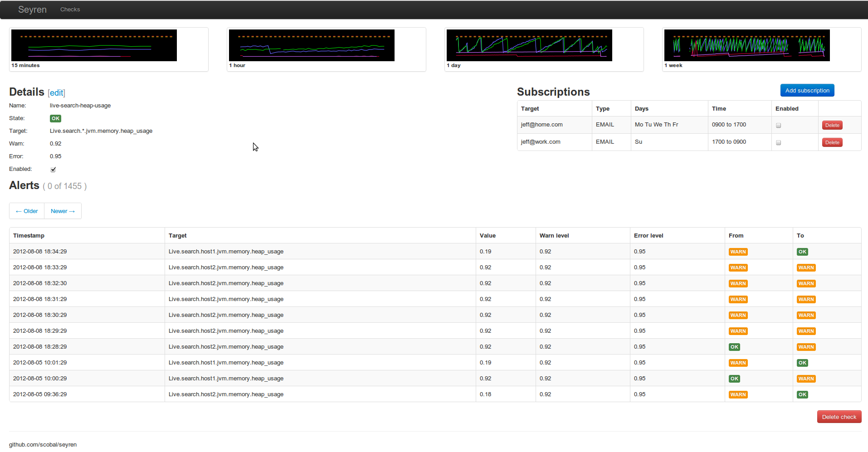Click the edit link beside Details
868x452 pixels.
pyautogui.click(x=57, y=93)
